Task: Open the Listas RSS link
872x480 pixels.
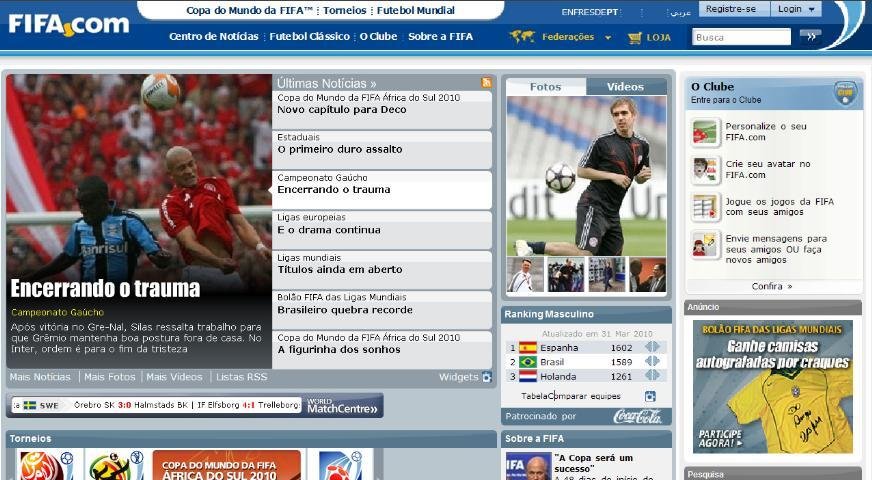Action: (x=241, y=377)
